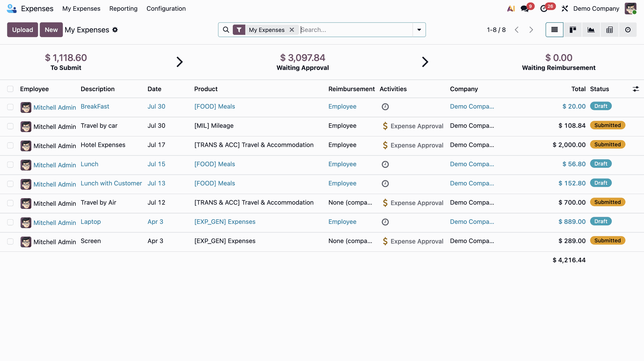
Task: Sort by the Employee column header
Action: [34, 89]
